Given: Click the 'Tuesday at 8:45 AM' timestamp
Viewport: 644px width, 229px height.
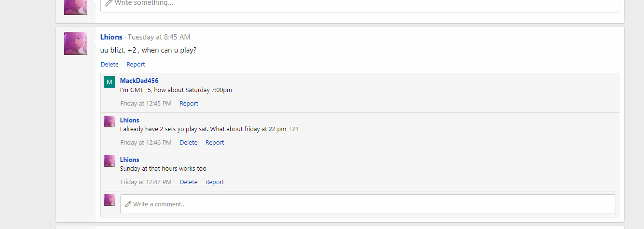Looking at the screenshot, I should pyautogui.click(x=159, y=37).
